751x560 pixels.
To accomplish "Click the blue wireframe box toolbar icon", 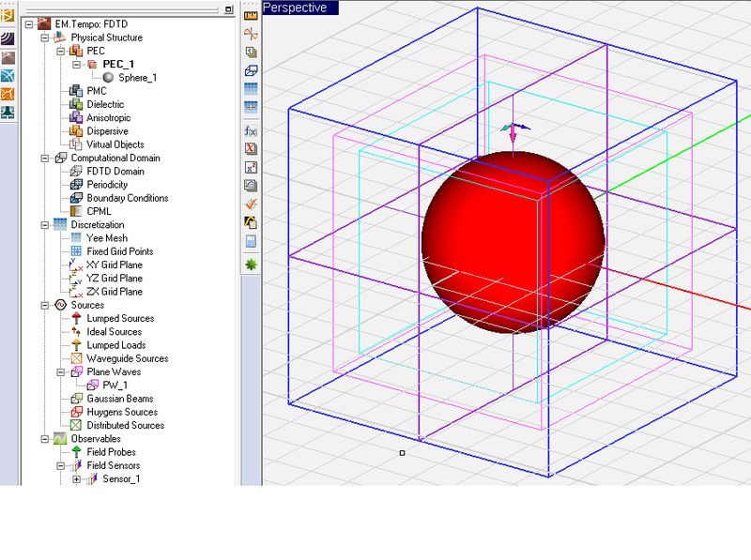I will point(251,71).
